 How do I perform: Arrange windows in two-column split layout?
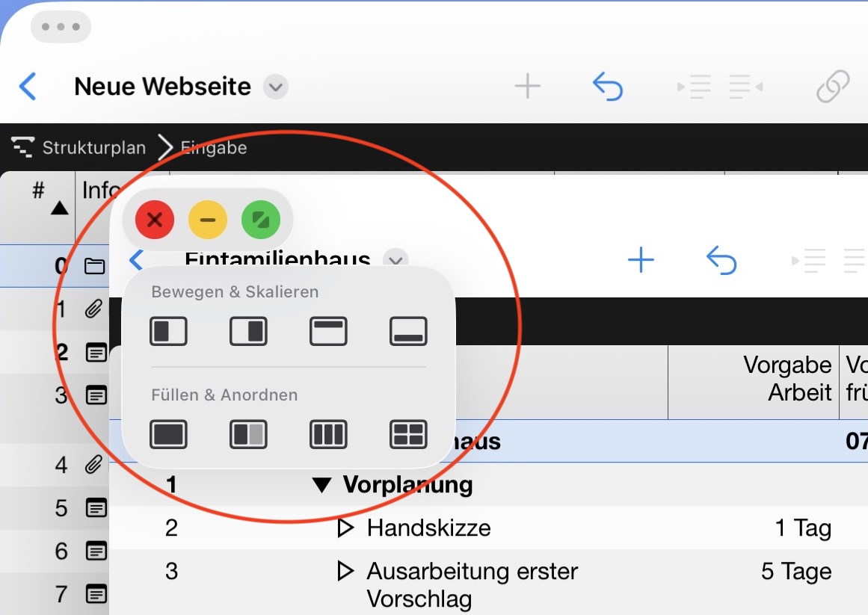pyautogui.click(x=248, y=434)
